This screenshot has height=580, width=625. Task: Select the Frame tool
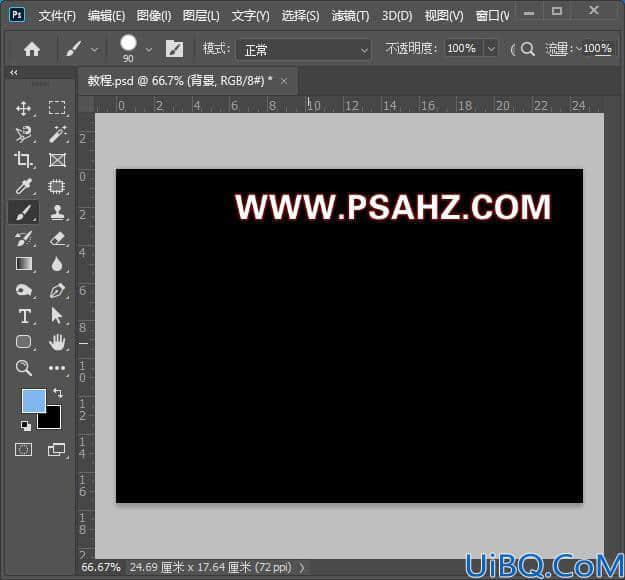[x=57, y=160]
